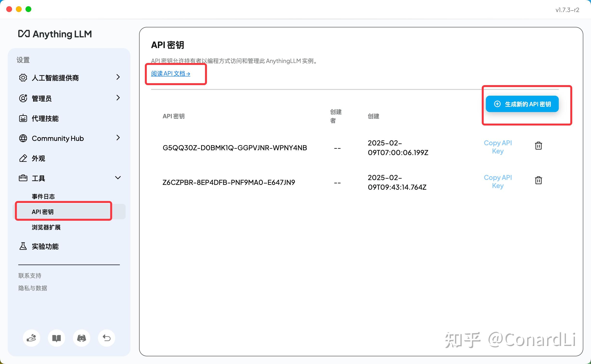
Task: Click the 联系支持 link
Action: click(30, 276)
